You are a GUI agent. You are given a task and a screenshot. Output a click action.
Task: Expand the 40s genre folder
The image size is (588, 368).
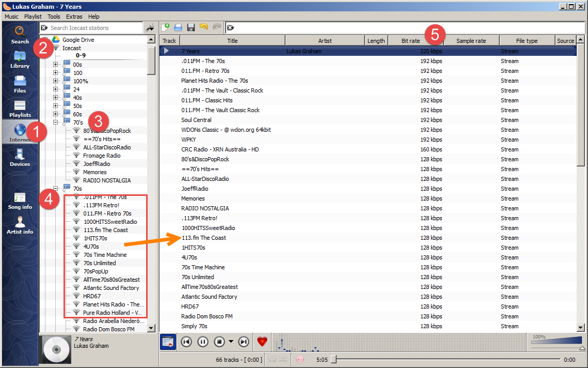(56, 98)
